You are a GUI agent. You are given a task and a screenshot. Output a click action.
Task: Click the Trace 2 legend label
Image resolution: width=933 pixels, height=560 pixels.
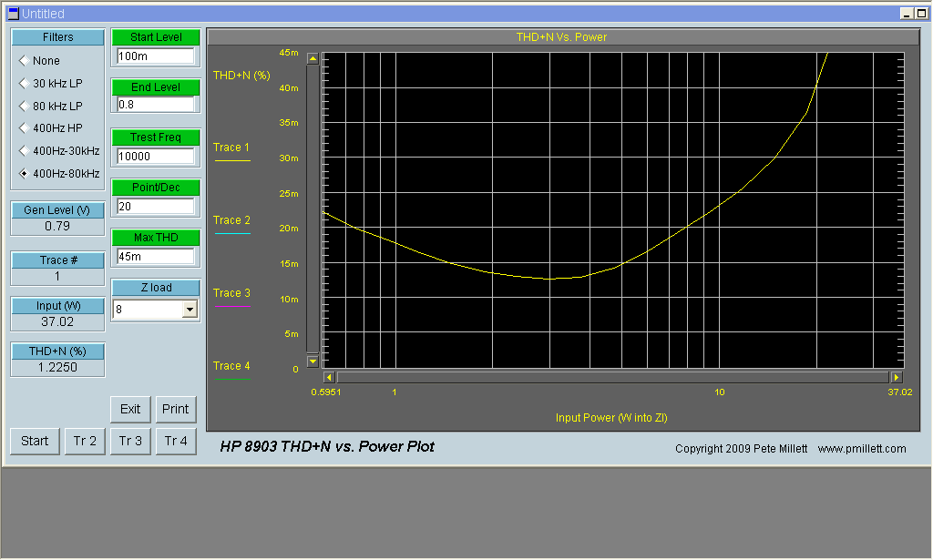point(231,220)
